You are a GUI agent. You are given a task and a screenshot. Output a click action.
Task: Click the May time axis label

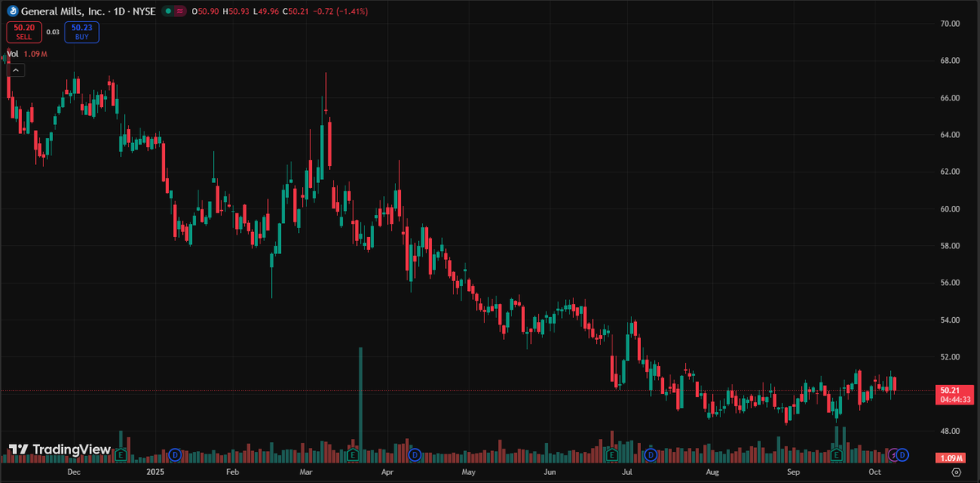click(x=468, y=472)
